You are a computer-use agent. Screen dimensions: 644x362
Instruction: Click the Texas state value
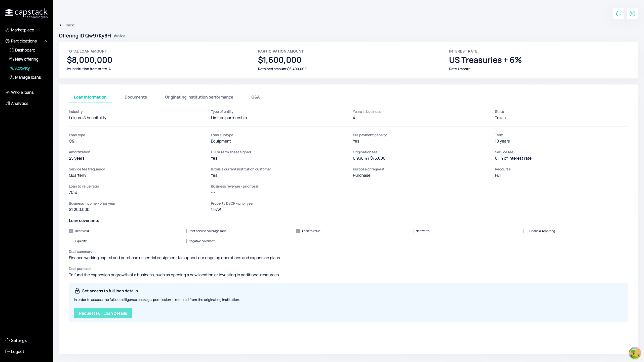point(500,118)
